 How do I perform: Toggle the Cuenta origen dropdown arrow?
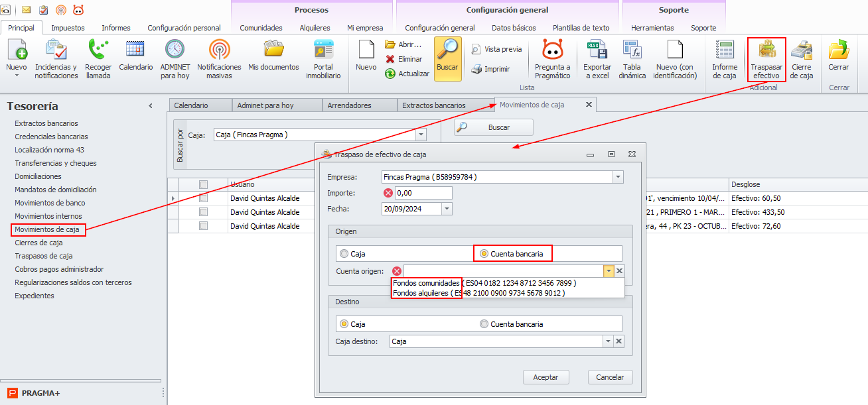(x=607, y=271)
